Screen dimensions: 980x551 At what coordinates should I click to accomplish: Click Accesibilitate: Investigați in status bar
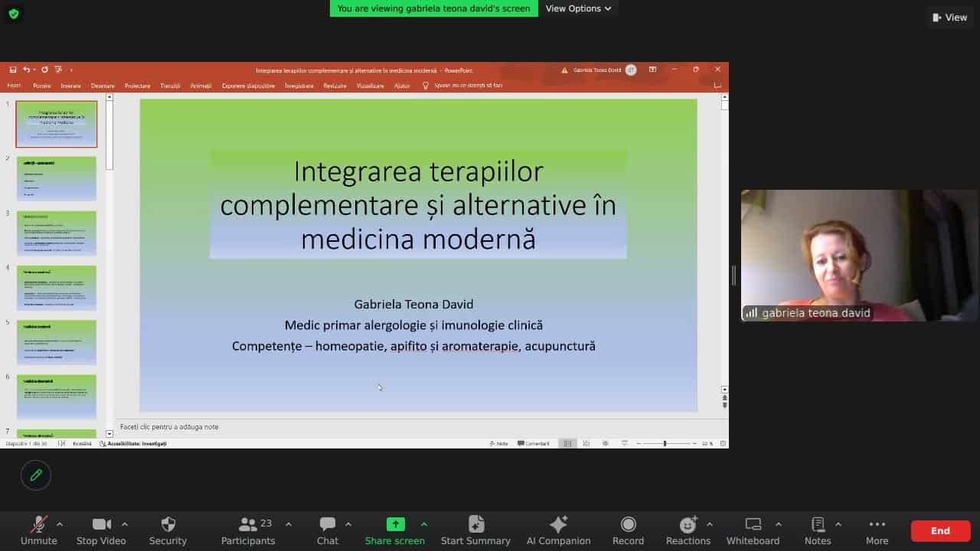[133, 443]
